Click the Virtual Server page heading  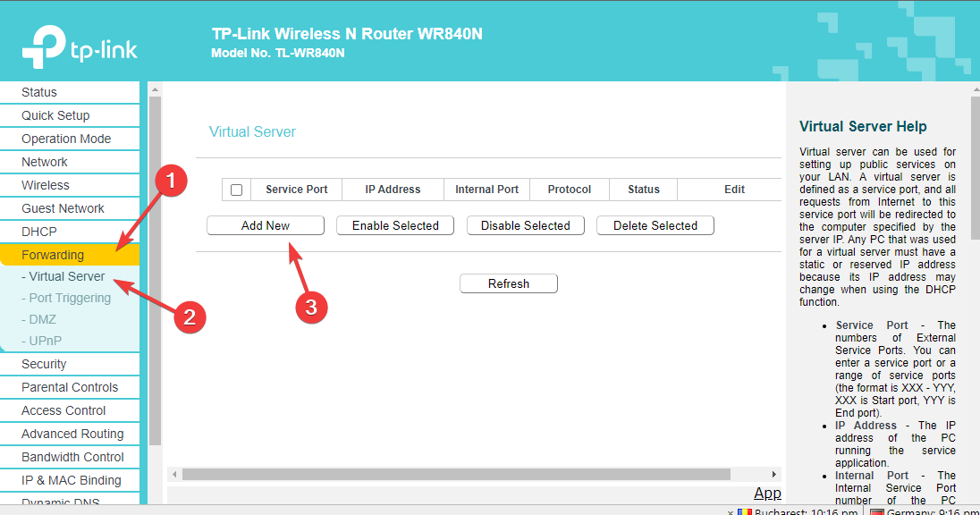252,131
